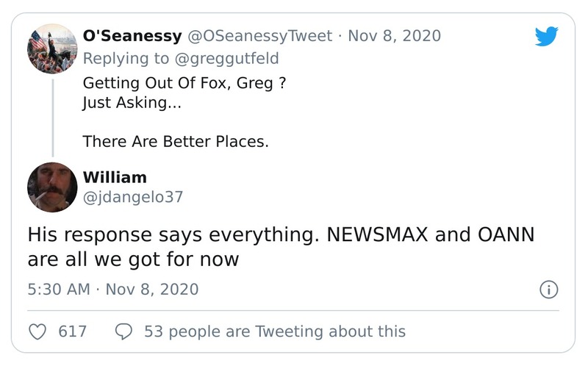Click the heart like icon

(x=37, y=331)
